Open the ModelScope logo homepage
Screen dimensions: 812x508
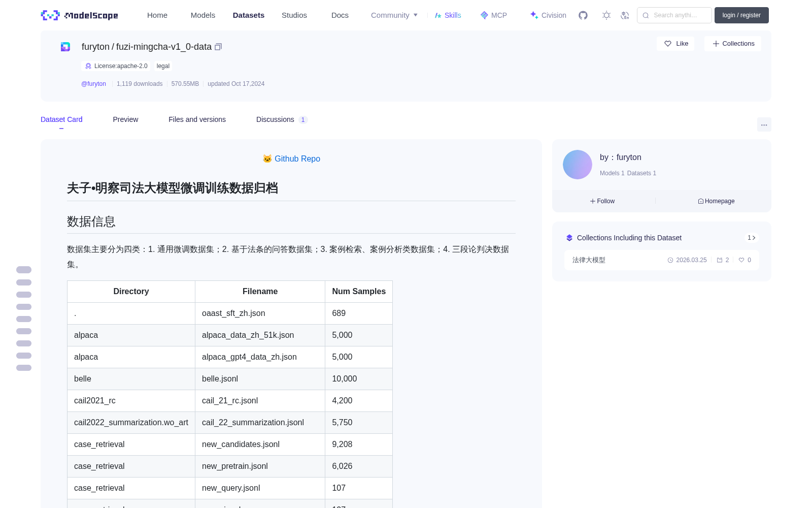click(79, 15)
